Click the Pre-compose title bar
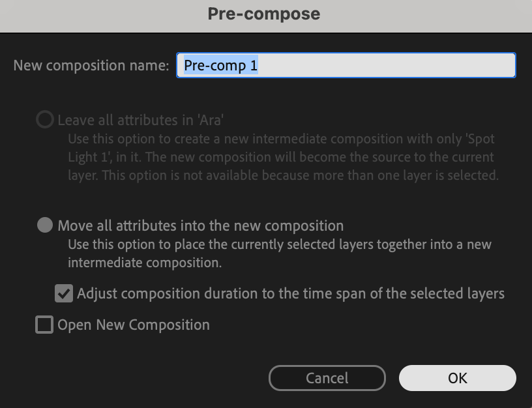532x408 pixels. (x=264, y=14)
